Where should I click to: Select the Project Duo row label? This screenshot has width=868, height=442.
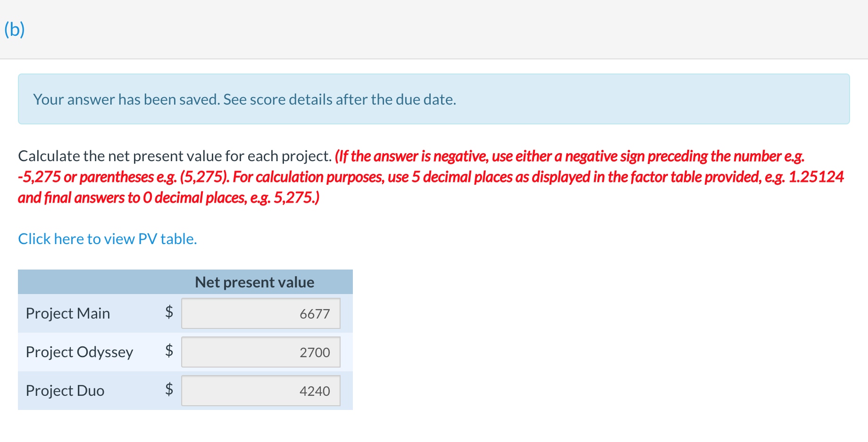65,391
